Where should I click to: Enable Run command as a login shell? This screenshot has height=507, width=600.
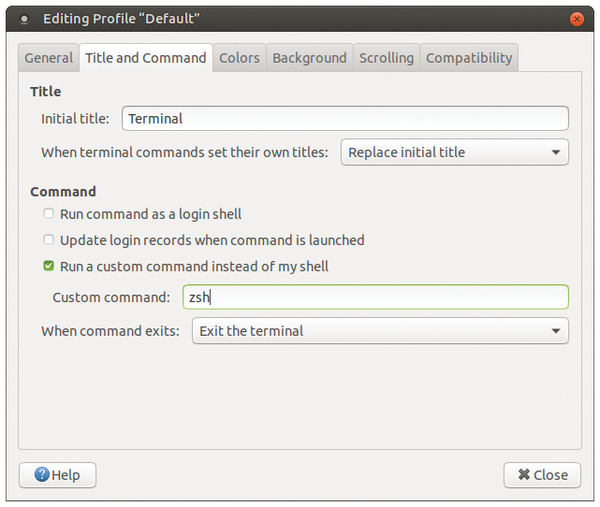(x=49, y=214)
